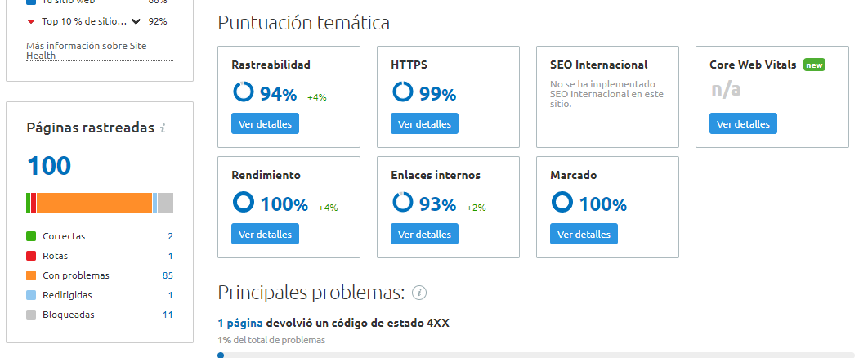Open the Con problemas count 85
Screen dimensions: 868x358
168,275
